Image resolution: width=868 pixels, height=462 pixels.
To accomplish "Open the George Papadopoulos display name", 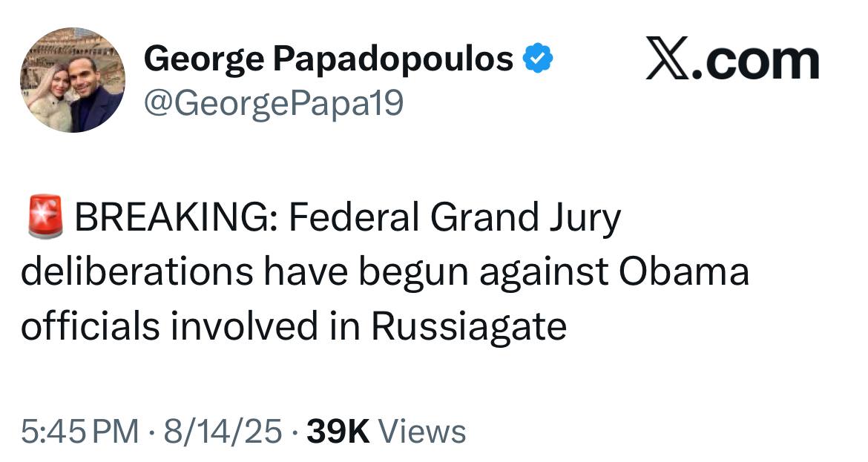I will (328, 59).
